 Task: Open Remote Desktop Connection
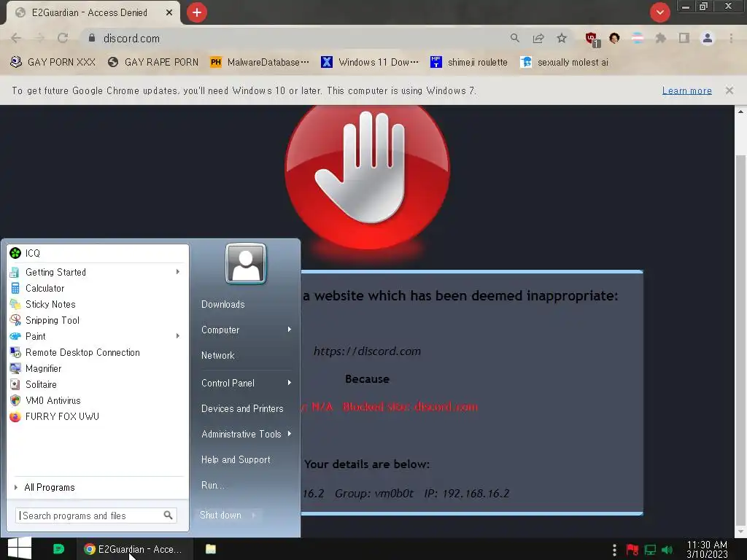coord(98,352)
